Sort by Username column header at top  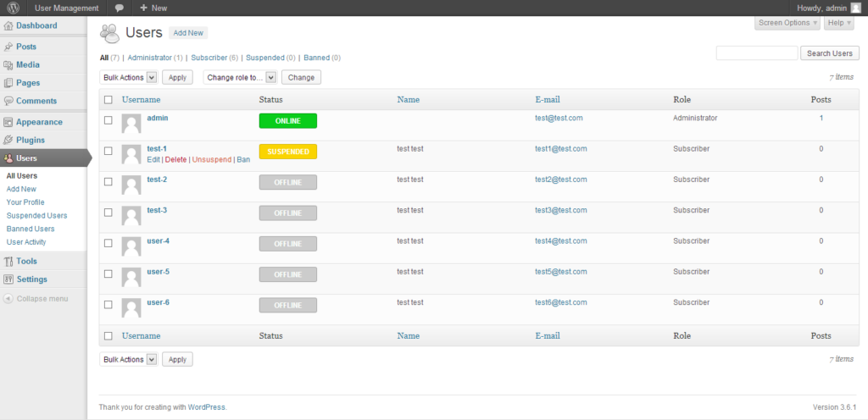pos(142,100)
